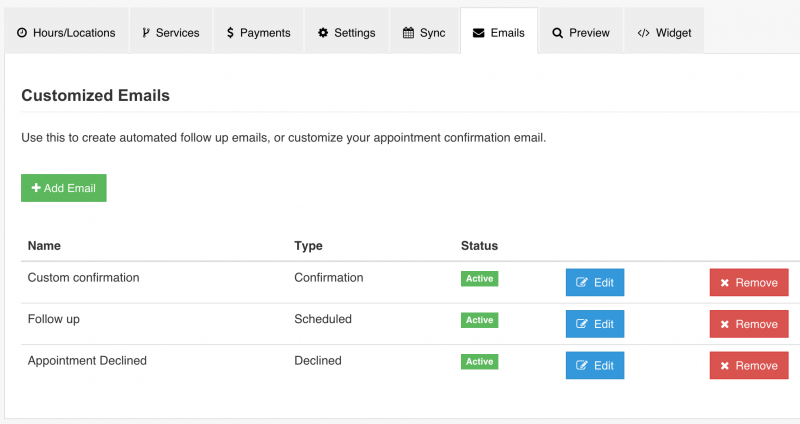
Task: Switch to the Services tab
Action: pos(170,33)
